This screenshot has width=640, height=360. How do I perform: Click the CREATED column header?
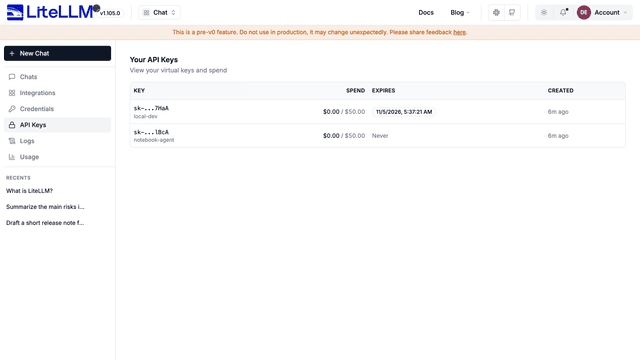click(560, 91)
